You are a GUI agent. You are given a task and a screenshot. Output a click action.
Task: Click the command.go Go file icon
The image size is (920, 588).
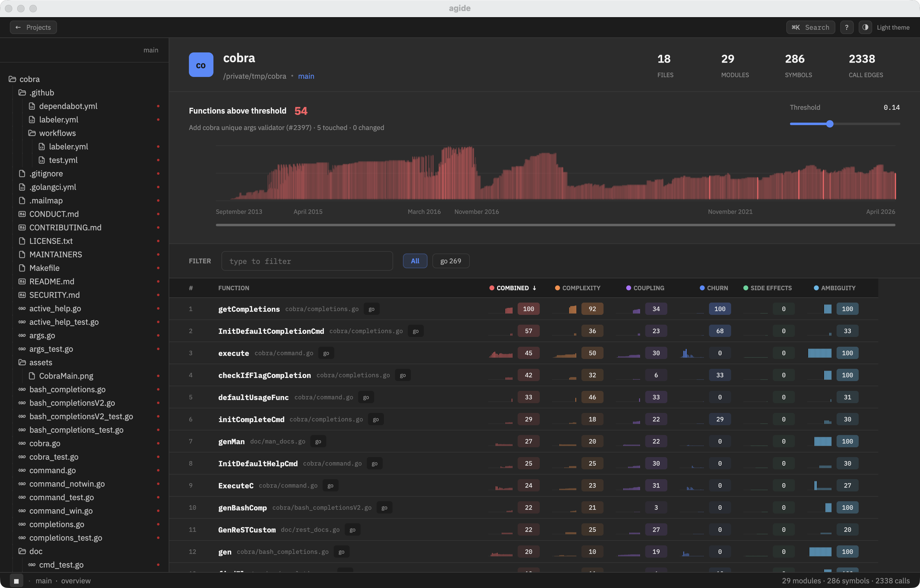(22, 470)
